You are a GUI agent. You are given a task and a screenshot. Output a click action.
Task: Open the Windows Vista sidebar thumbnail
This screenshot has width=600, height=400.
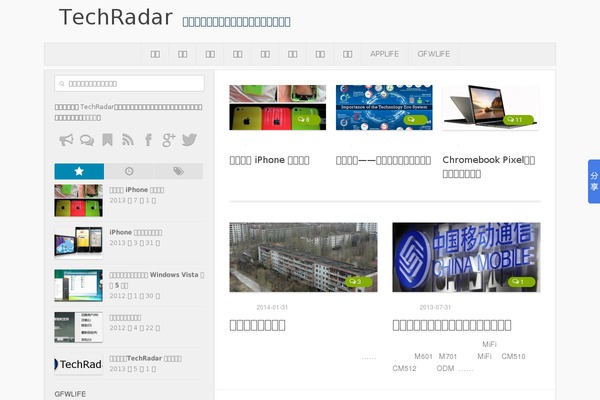78,285
